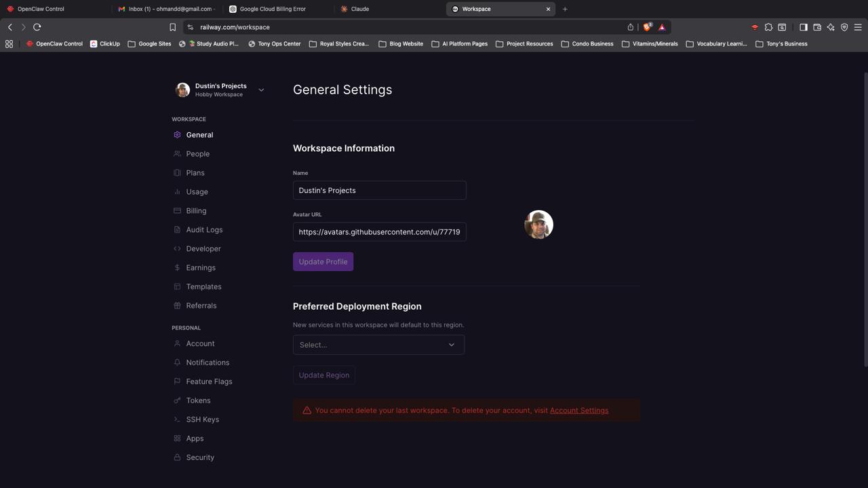
Task: Open the Preferred Deployment Region dropdown
Action: tap(378, 345)
